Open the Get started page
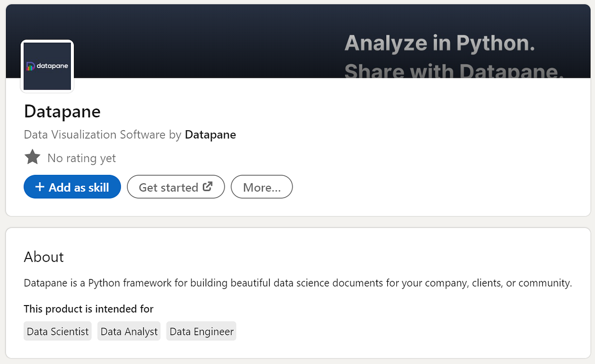The height and width of the screenshot is (364, 595). (x=176, y=187)
